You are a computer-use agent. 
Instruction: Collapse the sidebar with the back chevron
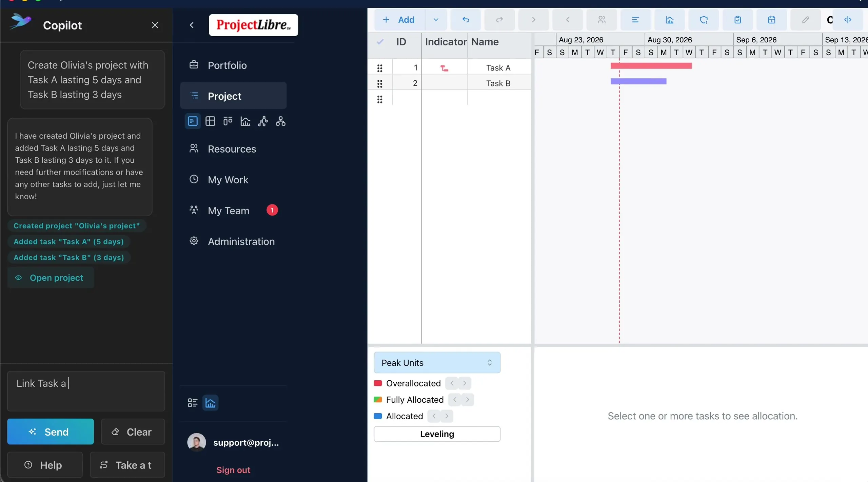[192, 25]
